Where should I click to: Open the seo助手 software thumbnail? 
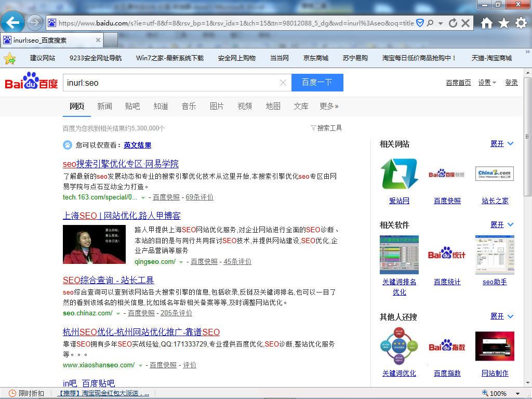coord(495,255)
